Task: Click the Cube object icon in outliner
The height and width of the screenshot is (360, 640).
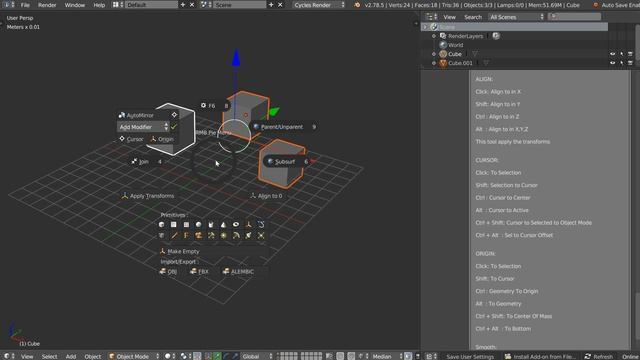Action: [x=443, y=54]
